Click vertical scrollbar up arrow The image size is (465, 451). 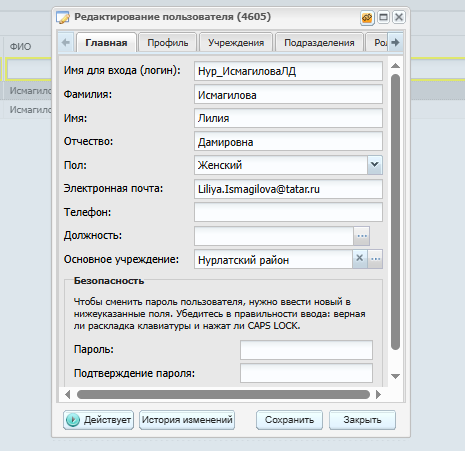click(x=395, y=65)
